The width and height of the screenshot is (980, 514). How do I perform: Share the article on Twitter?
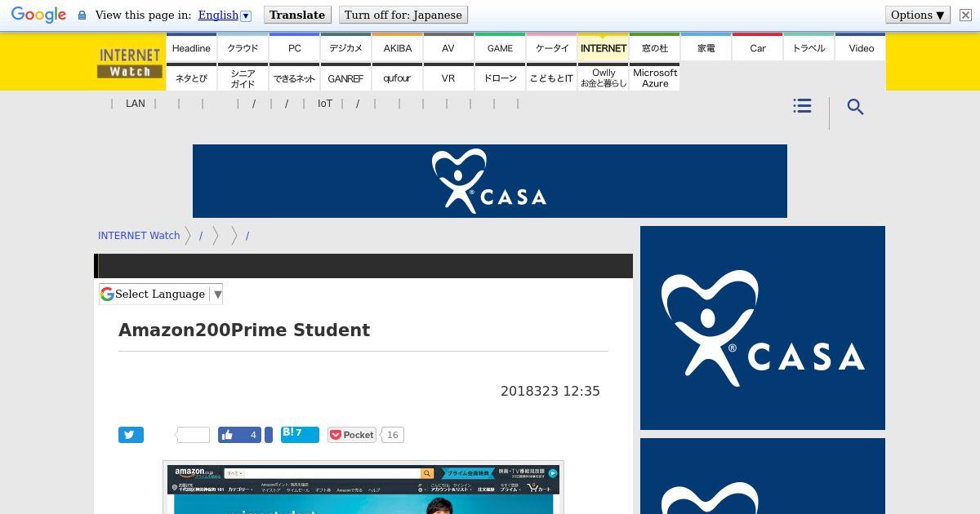pyautogui.click(x=131, y=435)
